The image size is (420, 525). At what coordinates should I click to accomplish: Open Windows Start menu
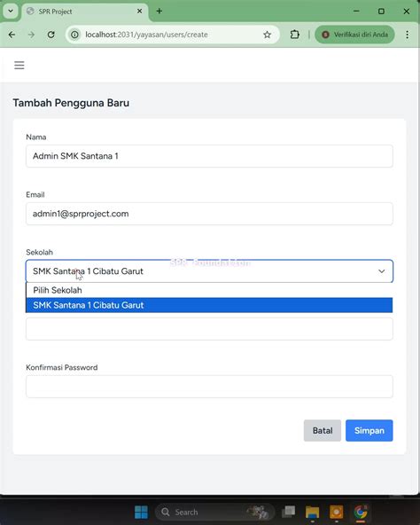(141, 512)
